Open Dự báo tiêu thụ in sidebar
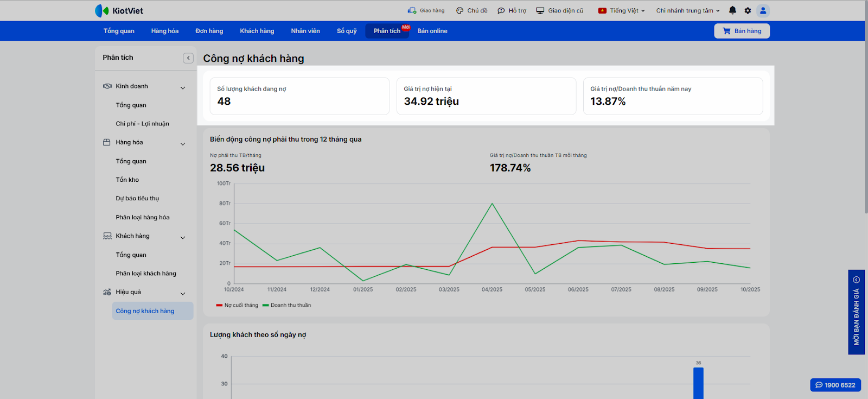This screenshot has width=868, height=399. (137, 199)
